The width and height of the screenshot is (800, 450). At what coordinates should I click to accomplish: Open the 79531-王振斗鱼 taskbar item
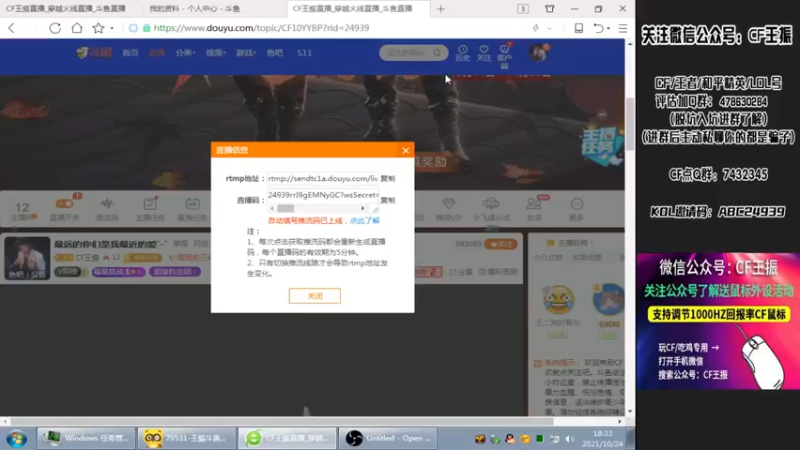[x=186, y=438]
